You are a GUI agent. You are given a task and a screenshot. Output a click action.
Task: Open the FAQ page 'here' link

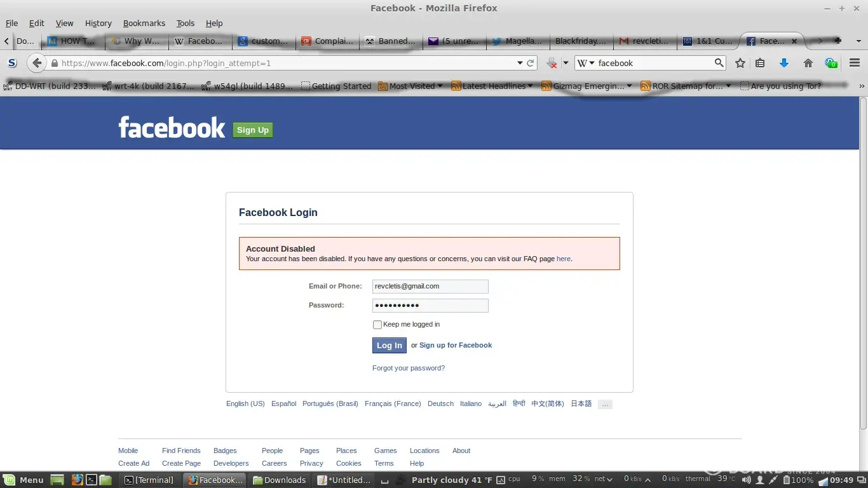(x=564, y=259)
